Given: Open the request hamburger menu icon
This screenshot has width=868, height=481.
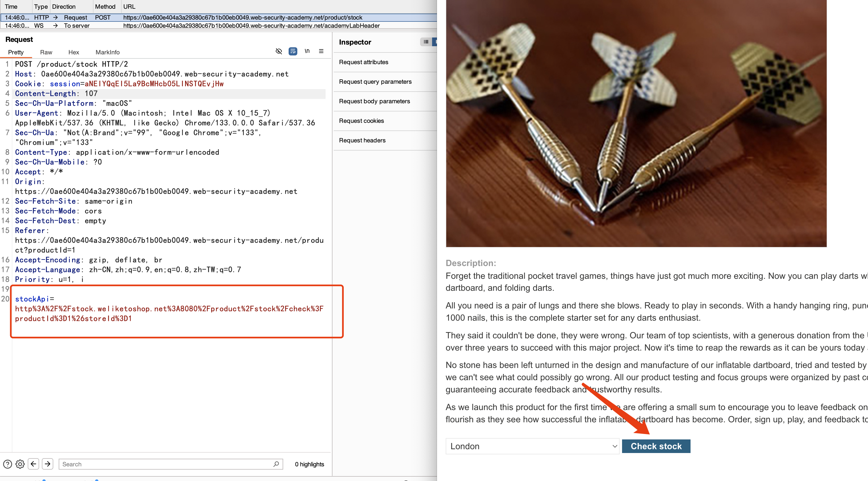Looking at the screenshot, I should [x=321, y=51].
